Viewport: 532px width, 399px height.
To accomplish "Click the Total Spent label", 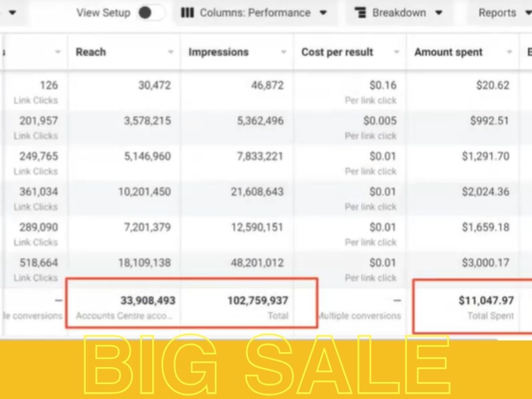I will [x=491, y=316].
